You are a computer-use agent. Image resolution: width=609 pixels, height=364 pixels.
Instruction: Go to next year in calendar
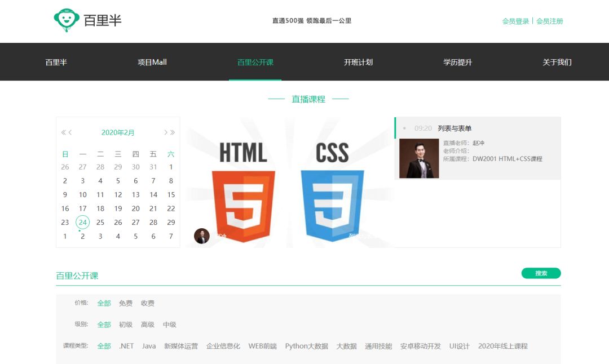[x=173, y=133]
